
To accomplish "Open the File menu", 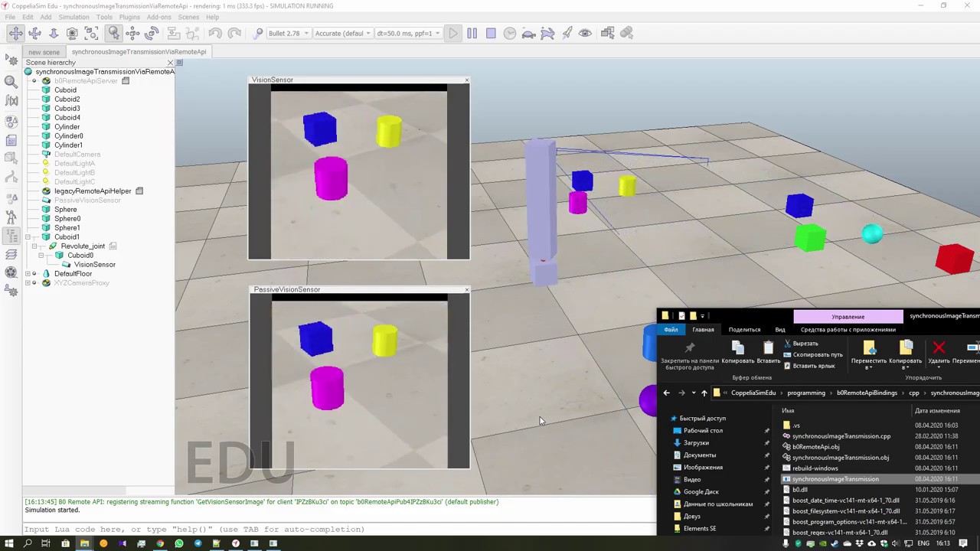I will coord(10,17).
